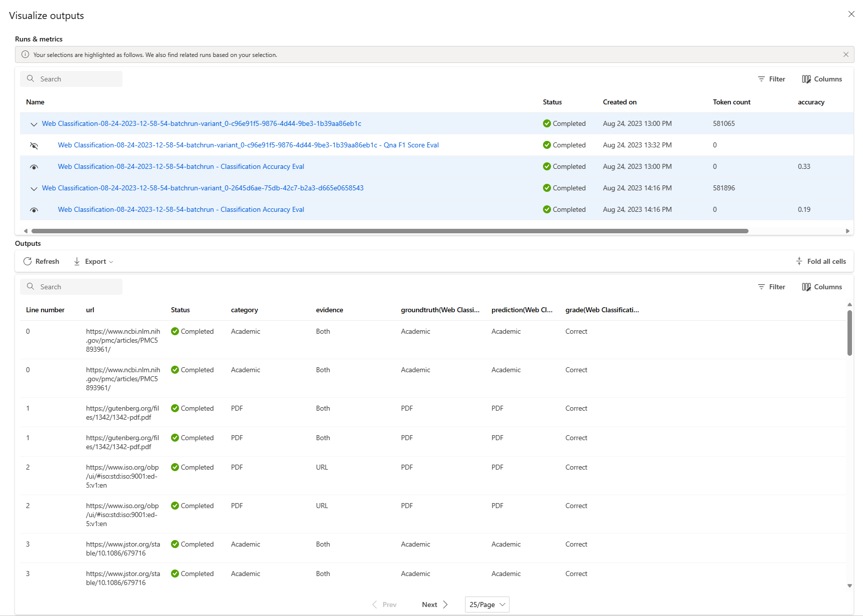Collapse the variant_0-c96e91f5 batch run row
The height and width of the screenshot is (616, 863).
[x=34, y=124]
